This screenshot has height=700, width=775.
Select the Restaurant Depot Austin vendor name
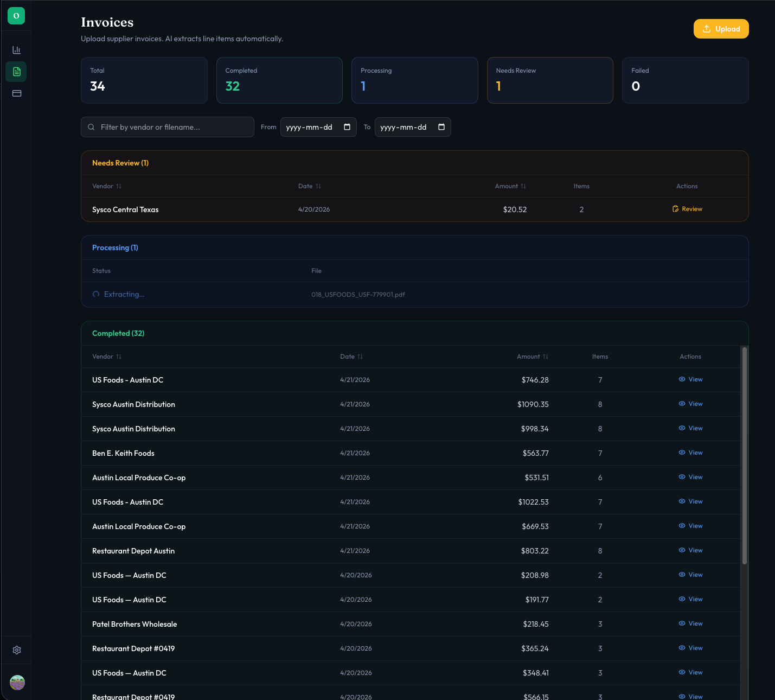point(133,551)
